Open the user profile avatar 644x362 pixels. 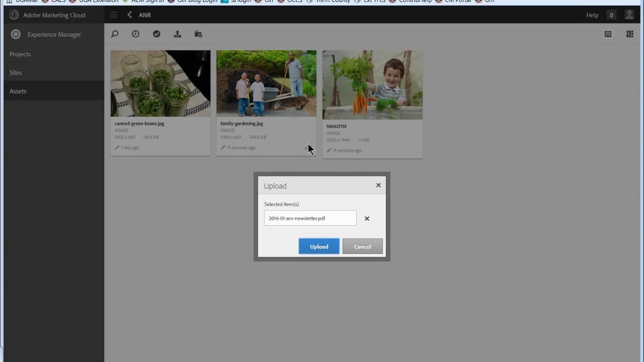click(x=629, y=15)
